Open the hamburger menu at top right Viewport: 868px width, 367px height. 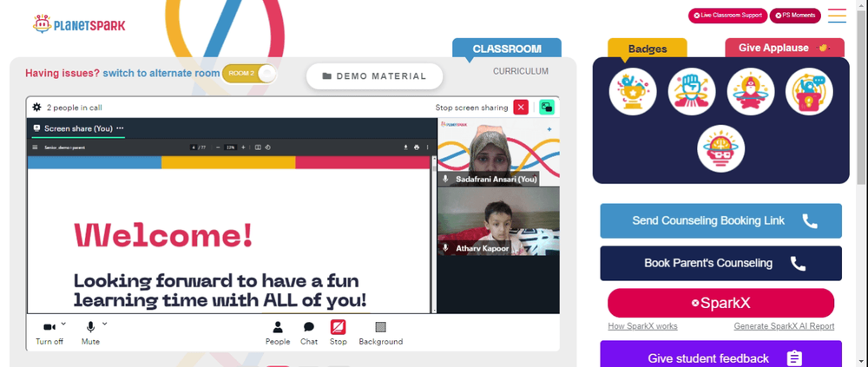pyautogui.click(x=837, y=16)
